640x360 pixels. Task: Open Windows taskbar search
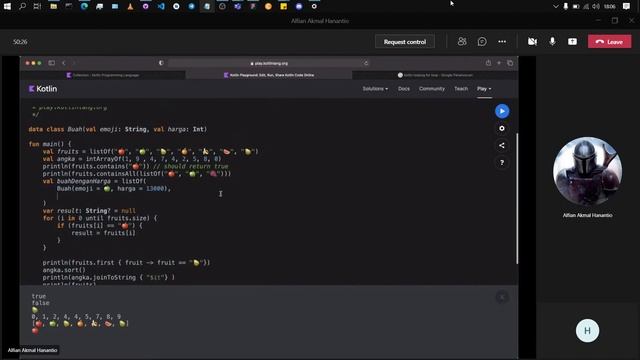[22, 6]
